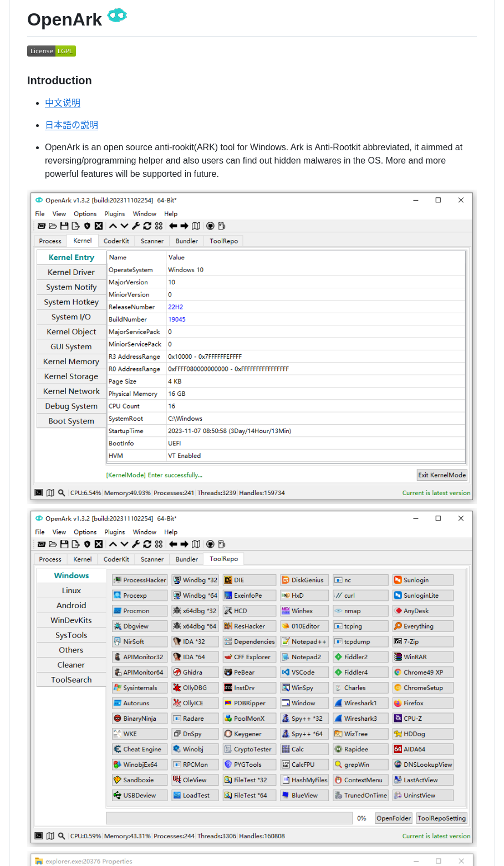The image size is (504, 866).
Task: Open the 中文说明 link
Action: 63,103
